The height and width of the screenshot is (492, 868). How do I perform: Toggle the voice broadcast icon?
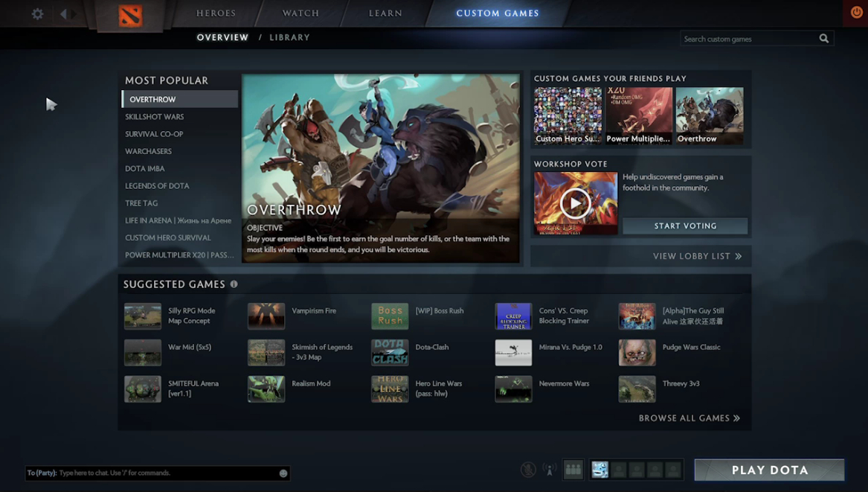tap(550, 470)
